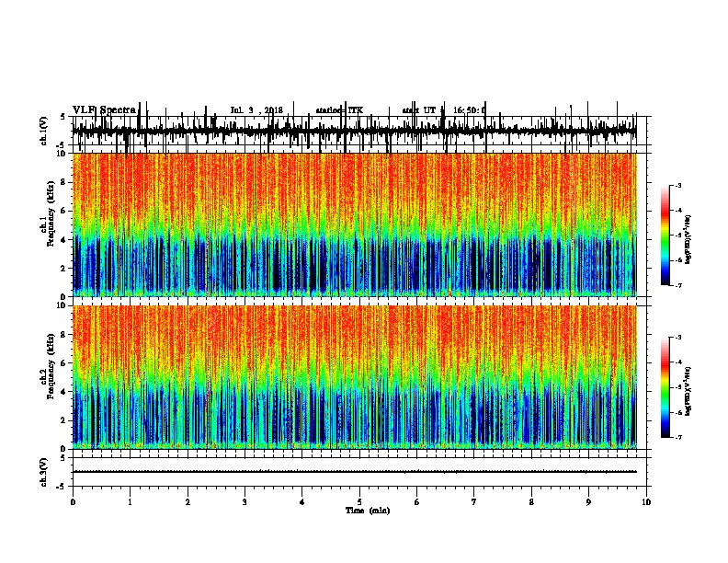Click time axis tick label "5"
The height and width of the screenshot is (563, 728).
pyautogui.click(x=359, y=502)
